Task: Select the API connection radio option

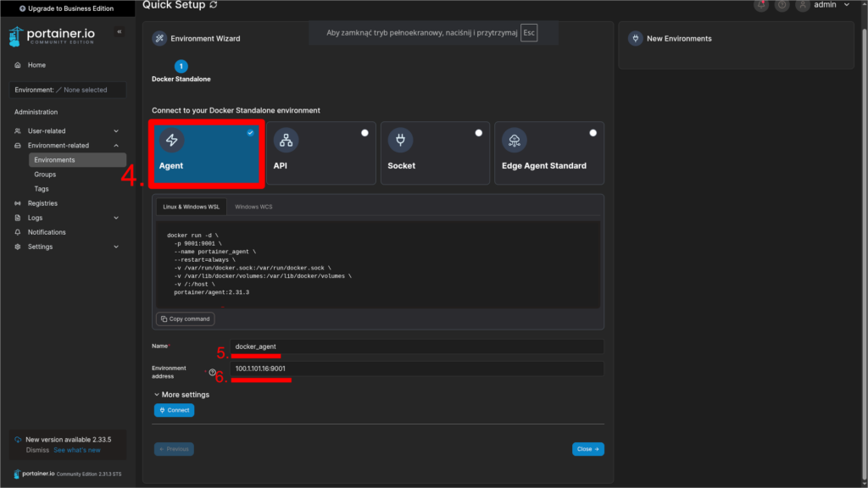Action: tap(364, 133)
